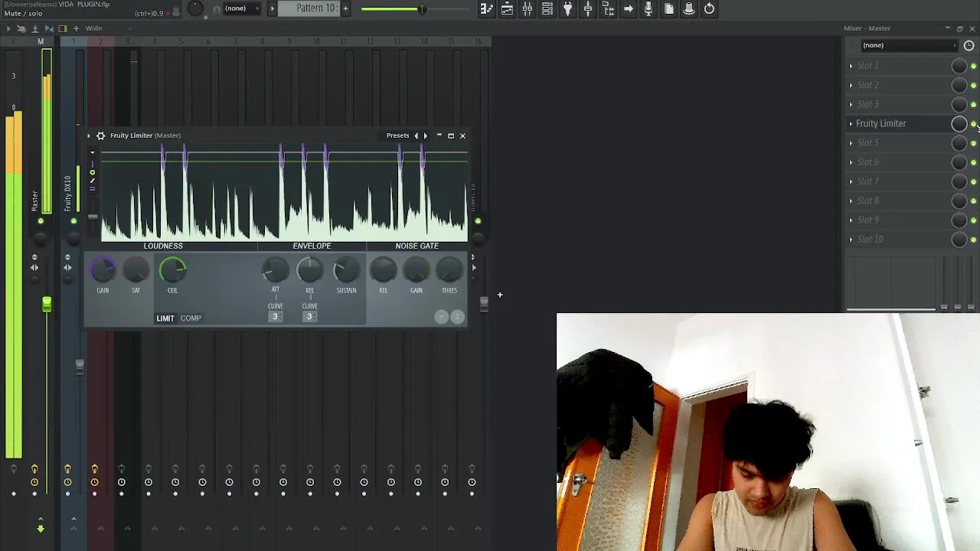Viewport: 980px width, 551px height.
Task: Adjust the Fruity Limiter slot mix knob
Action: 959,124
